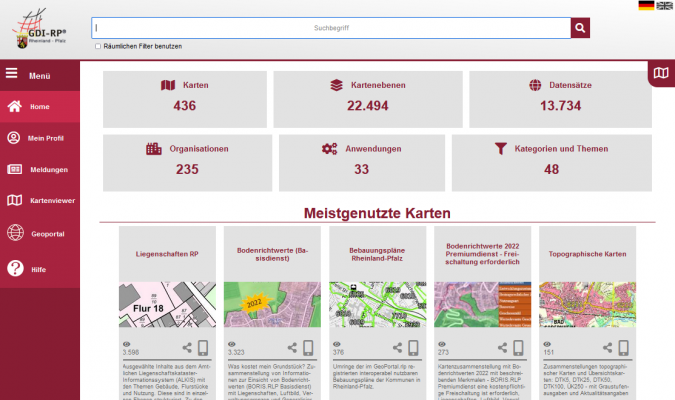This screenshot has width=675, height=400.
Task: Open mobile view for Bebauungspläne Rheinland-Pfalz
Action: click(x=413, y=348)
